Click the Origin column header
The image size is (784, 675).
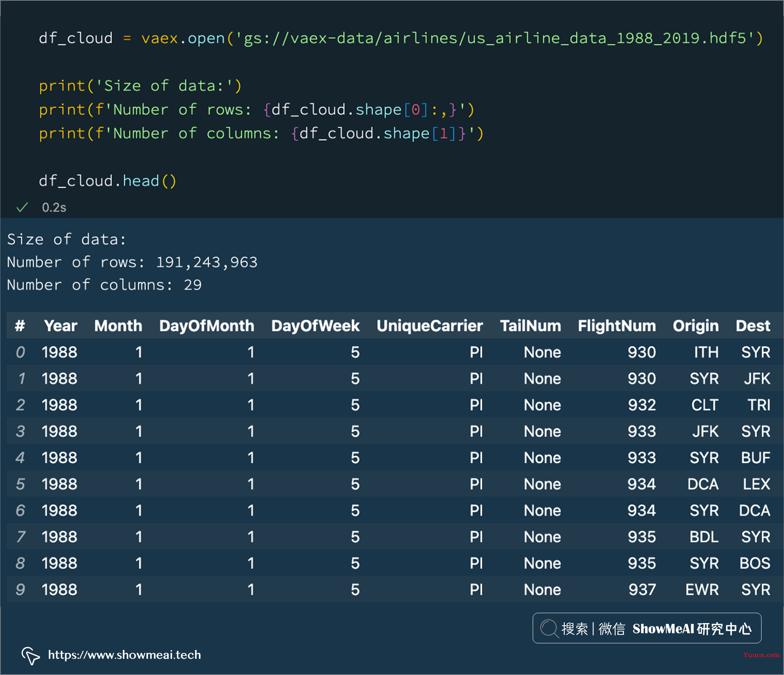pyautogui.click(x=696, y=326)
